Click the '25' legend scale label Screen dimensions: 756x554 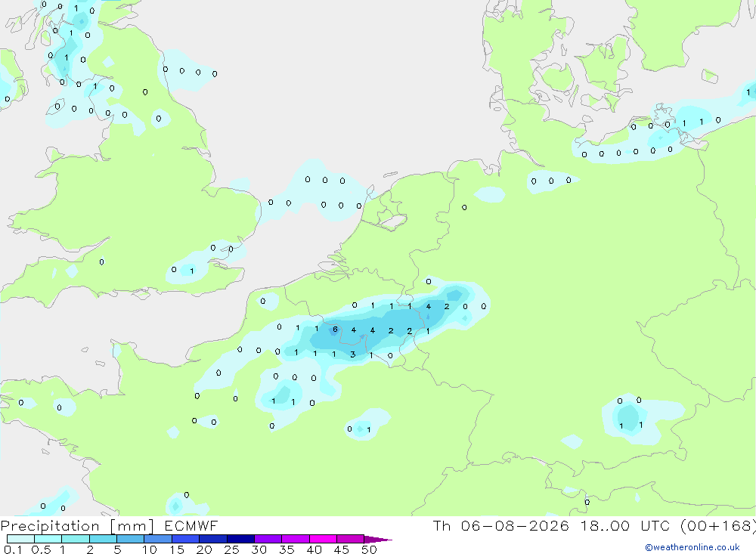click(x=231, y=549)
